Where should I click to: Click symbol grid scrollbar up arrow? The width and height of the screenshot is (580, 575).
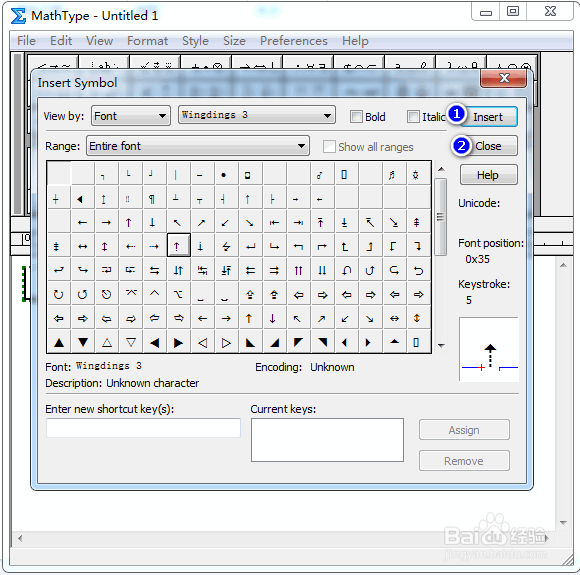pyautogui.click(x=441, y=169)
